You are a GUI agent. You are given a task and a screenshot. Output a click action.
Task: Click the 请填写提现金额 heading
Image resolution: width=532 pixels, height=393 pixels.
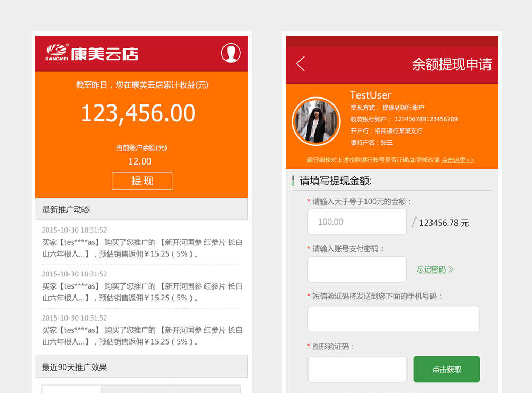coord(336,181)
